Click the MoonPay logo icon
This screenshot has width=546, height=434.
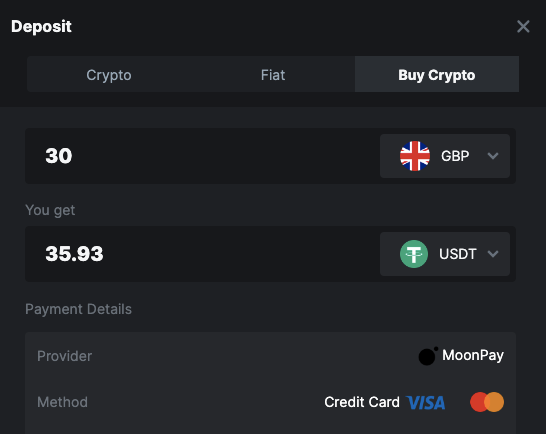tap(428, 356)
